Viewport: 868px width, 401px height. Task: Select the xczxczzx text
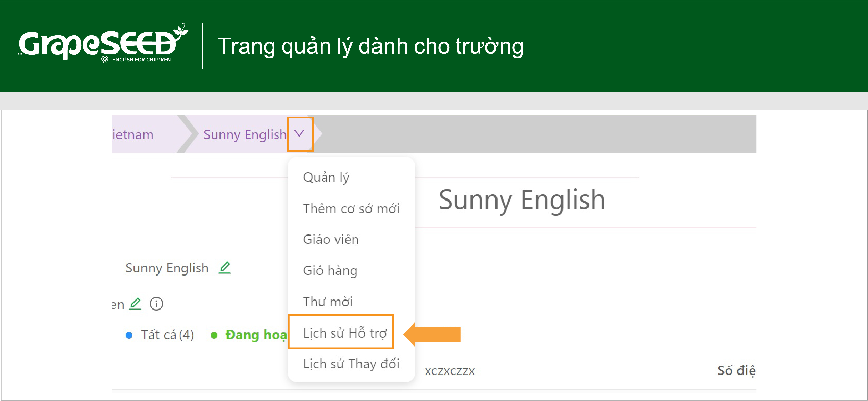[x=449, y=371]
